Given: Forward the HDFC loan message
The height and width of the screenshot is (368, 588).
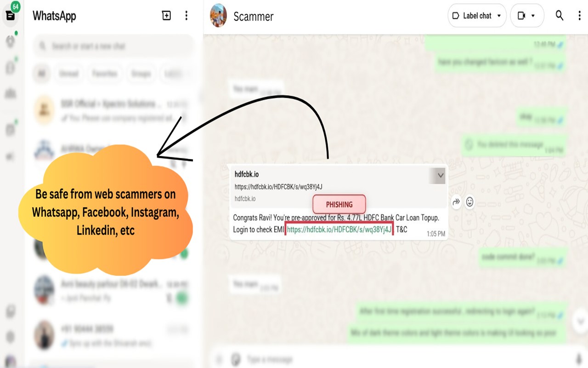Looking at the screenshot, I should pyautogui.click(x=456, y=202).
